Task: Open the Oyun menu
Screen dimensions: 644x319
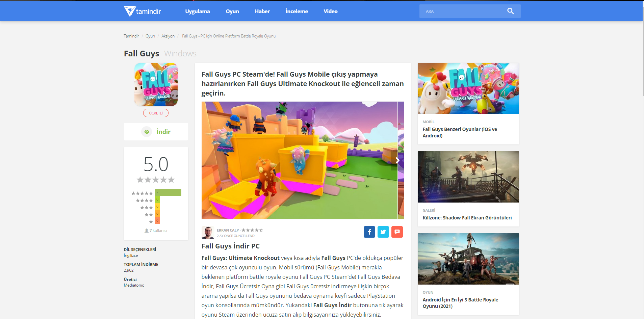Action: 232,11
